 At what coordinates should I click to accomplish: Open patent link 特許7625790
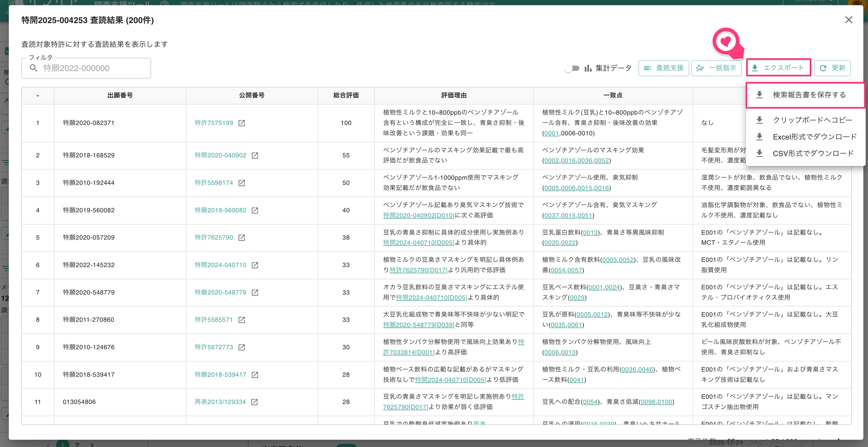pos(214,238)
